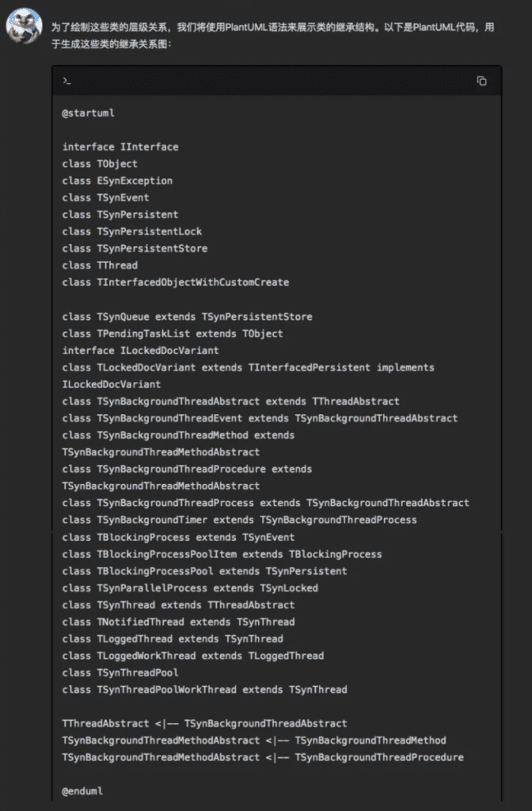Click the 'class TBlockingProcessPoolItem' line

(222, 554)
